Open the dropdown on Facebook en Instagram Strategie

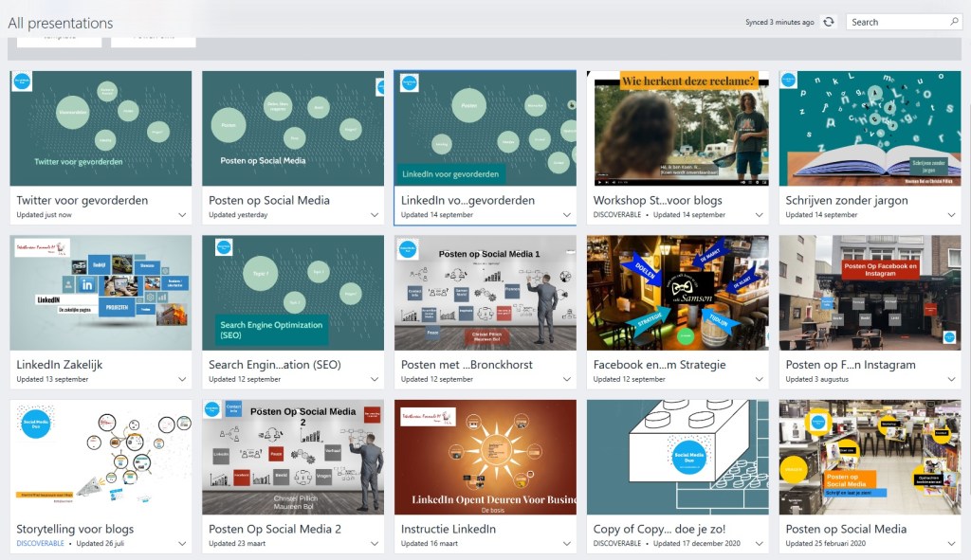pos(760,378)
